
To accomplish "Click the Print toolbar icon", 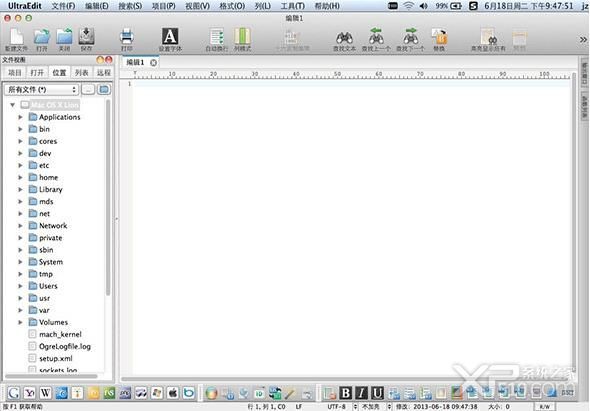I will (x=127, y=37).
